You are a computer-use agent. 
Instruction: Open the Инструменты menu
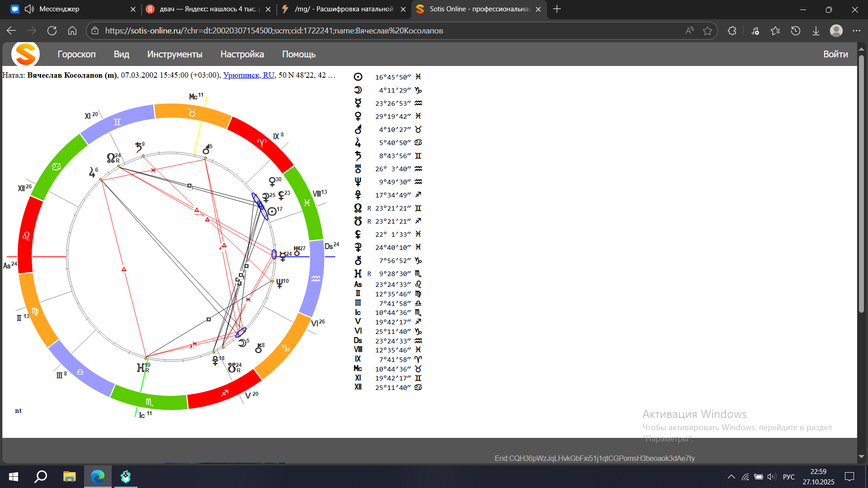[175, 54]
